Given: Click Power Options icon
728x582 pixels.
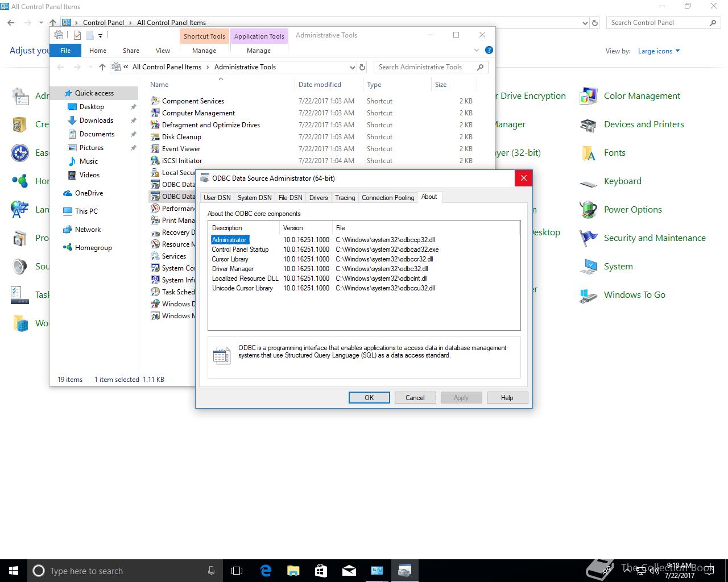Looking at the screenshot, I should (x=589, y=210).
